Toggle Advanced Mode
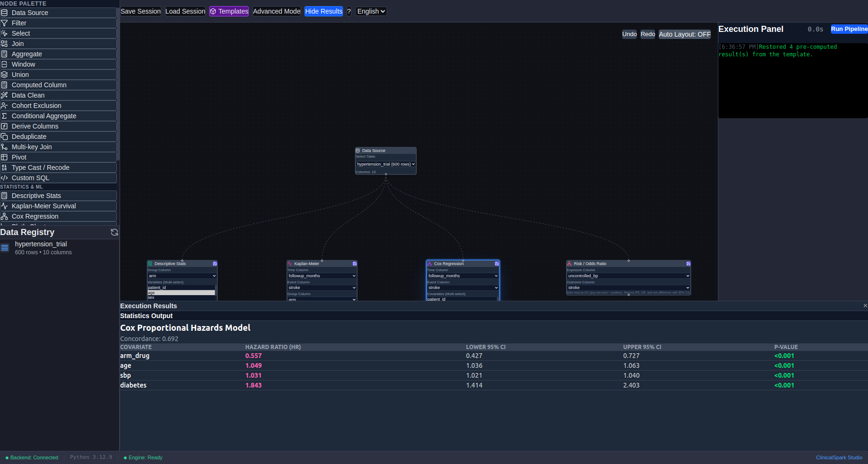 (277, 11)
